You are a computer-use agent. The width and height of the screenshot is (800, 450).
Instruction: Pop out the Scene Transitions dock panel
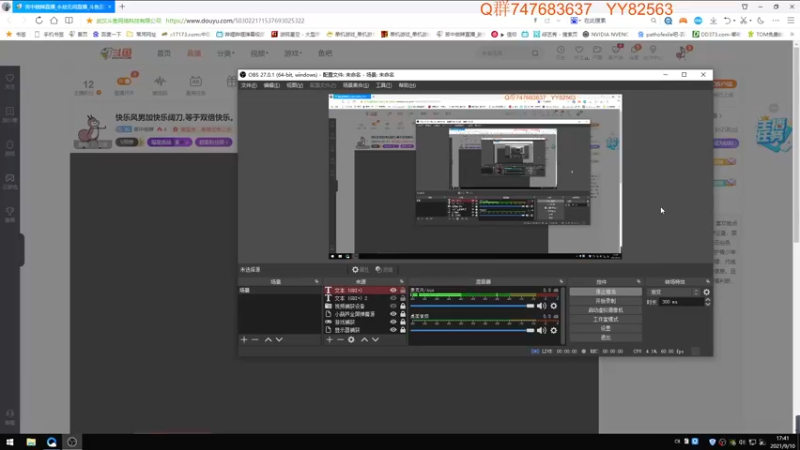[708, 282]
